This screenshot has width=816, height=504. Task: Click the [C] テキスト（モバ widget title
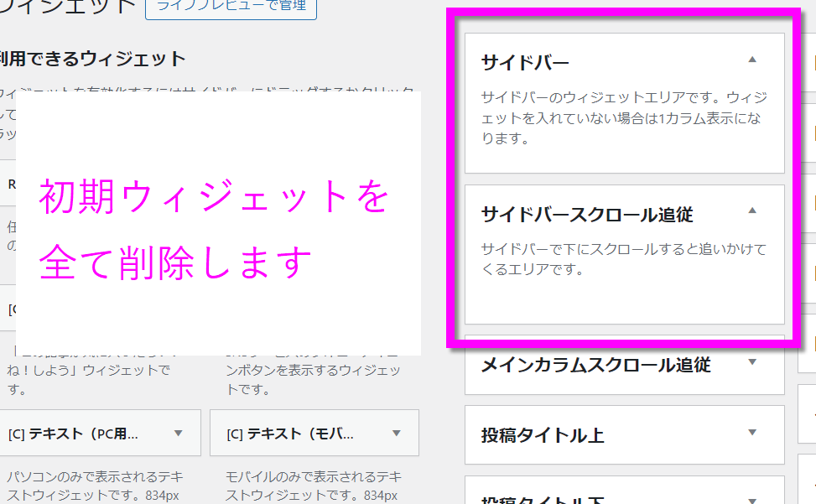pos(290,434)
